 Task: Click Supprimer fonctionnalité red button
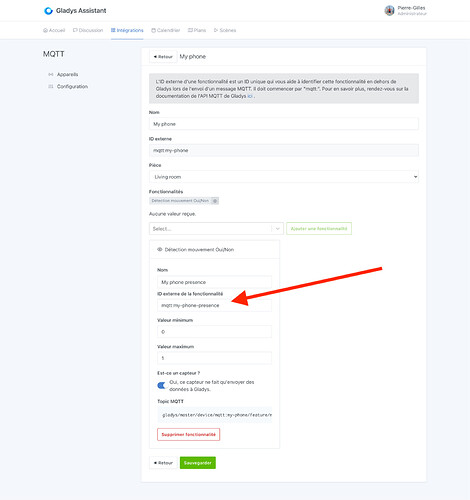[189, 434]
